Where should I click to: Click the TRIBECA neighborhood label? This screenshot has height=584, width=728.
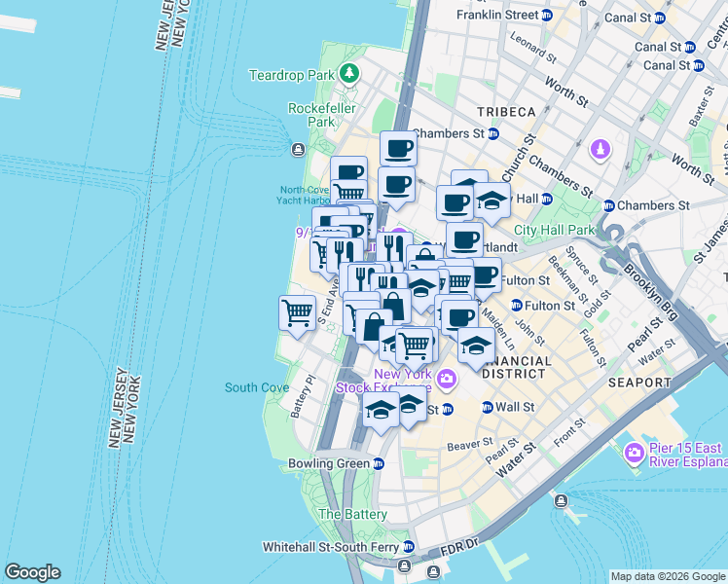click(x=506, y=112)
